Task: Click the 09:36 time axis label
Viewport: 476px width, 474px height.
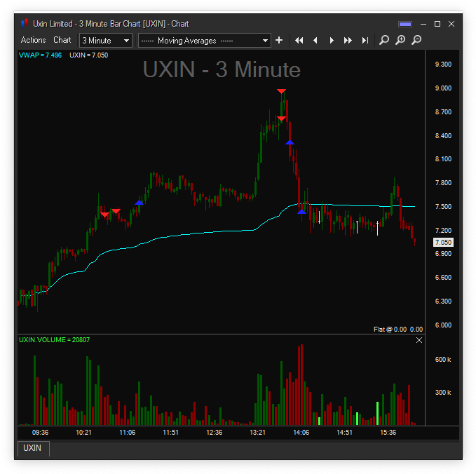Action: (x=41, y=433)
